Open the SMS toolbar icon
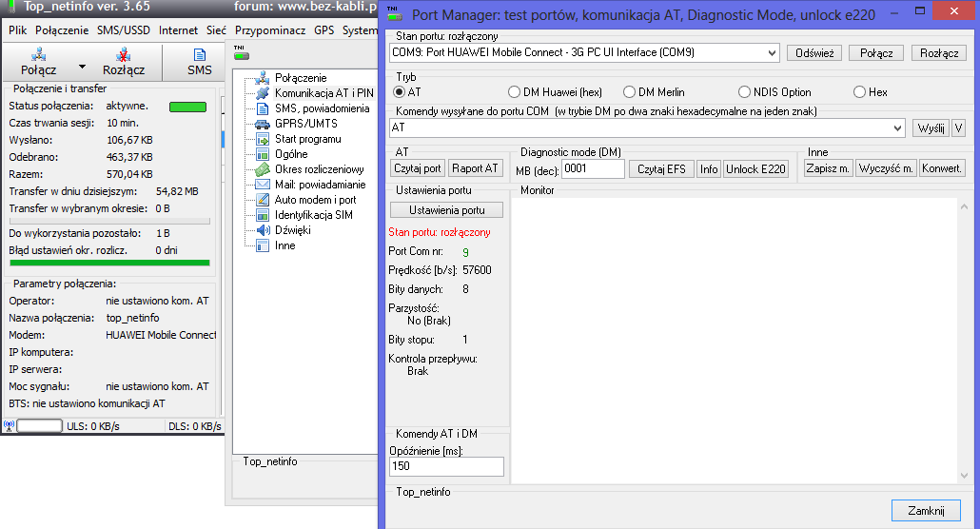Image resolution: width=980 pixels, height=529 pixels. point(199,62)
